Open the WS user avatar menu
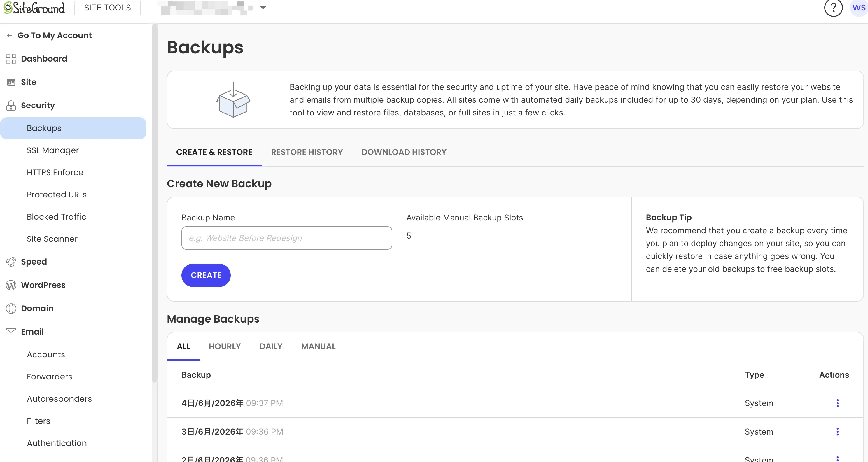Viewport: 868px width, 462px height. tap(859, 8)
